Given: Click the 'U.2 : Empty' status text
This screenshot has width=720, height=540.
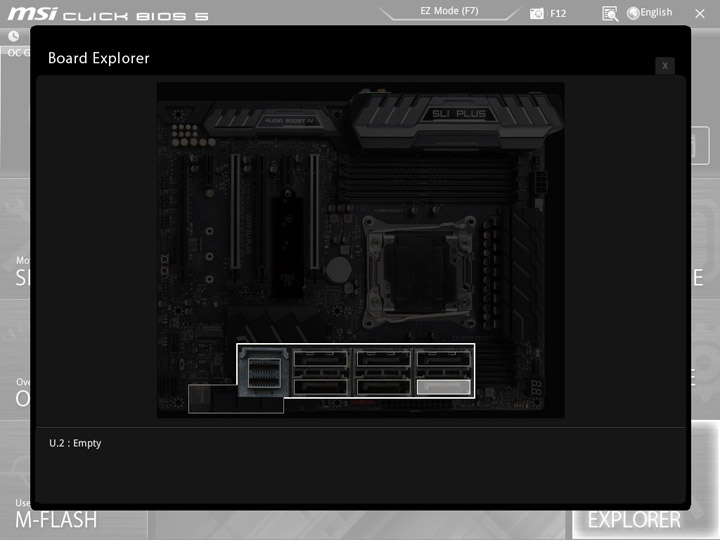Looking at the screenshot, I should (75, 443).
